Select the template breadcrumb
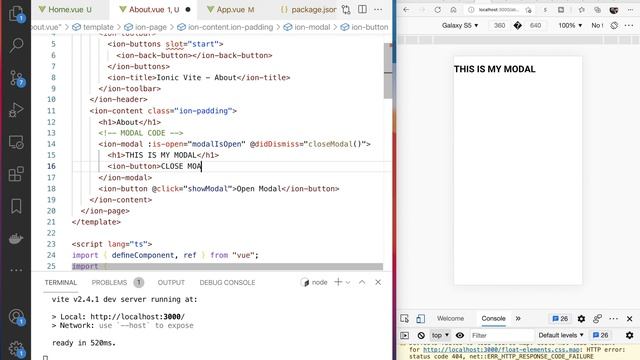 pyautogui.click(x=93, y=27)
